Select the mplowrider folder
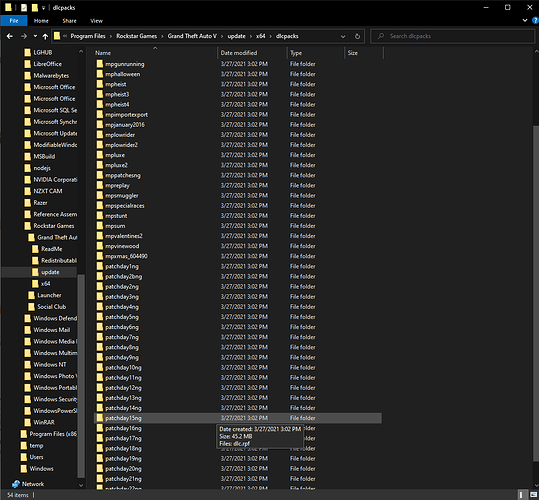 (x=120, y=135)
